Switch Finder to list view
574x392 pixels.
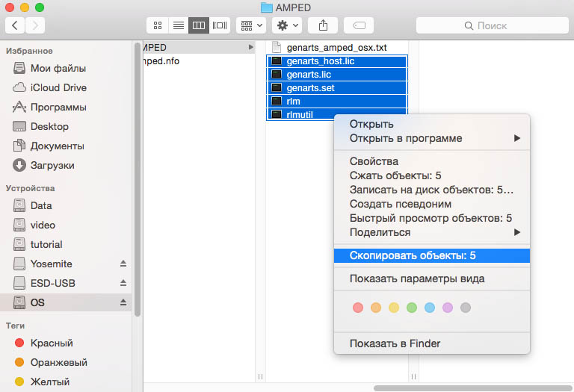click(x=179, y=25)
